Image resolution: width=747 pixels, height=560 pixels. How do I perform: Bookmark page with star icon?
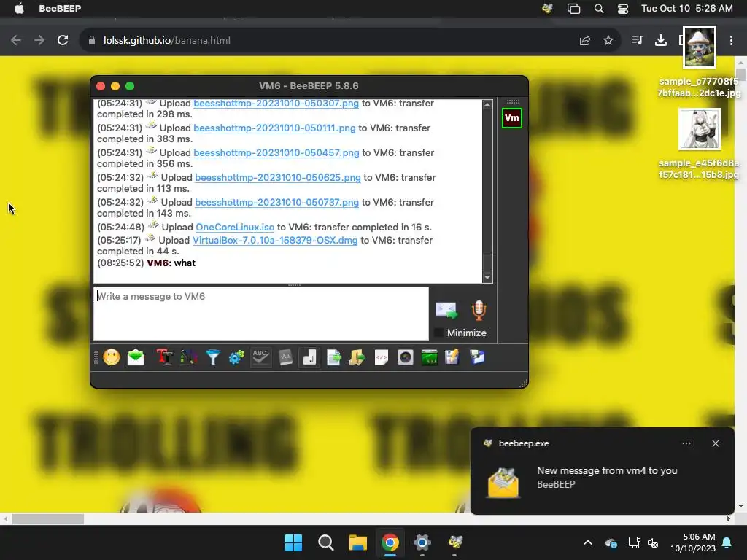click(x=608, y=41)
